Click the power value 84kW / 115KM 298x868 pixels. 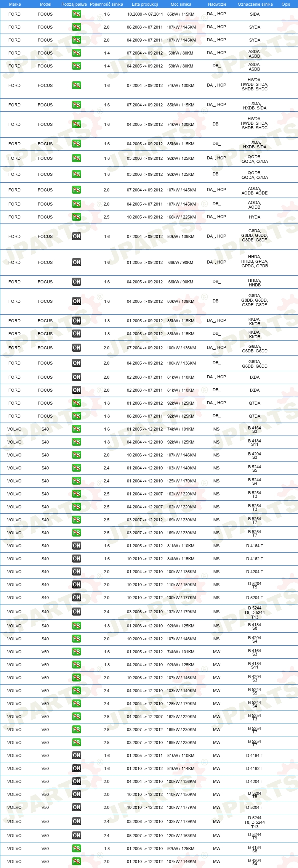181,559
